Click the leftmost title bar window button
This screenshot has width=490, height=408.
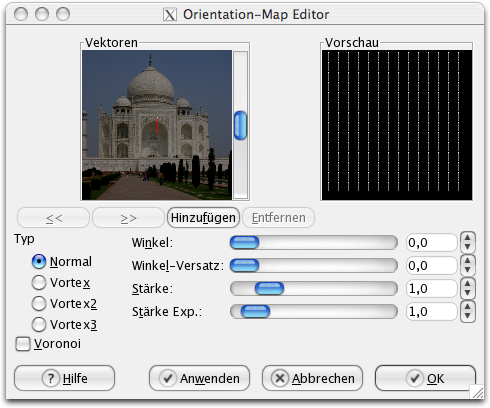tap(21, 14)
